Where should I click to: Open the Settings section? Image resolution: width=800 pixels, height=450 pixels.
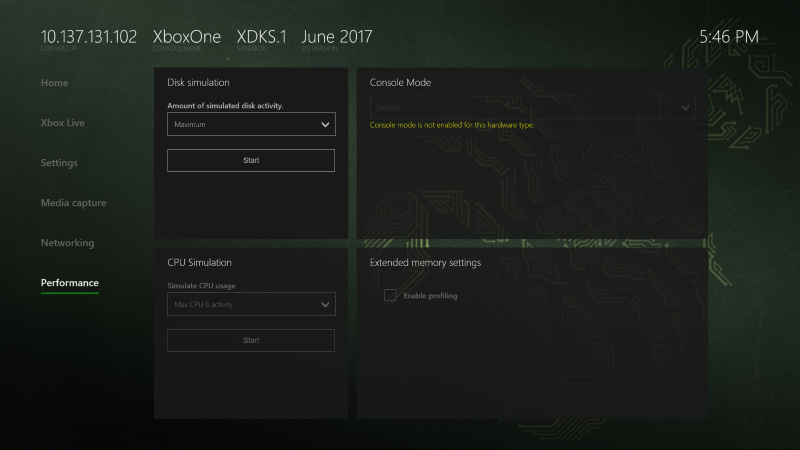click(59, 163)
